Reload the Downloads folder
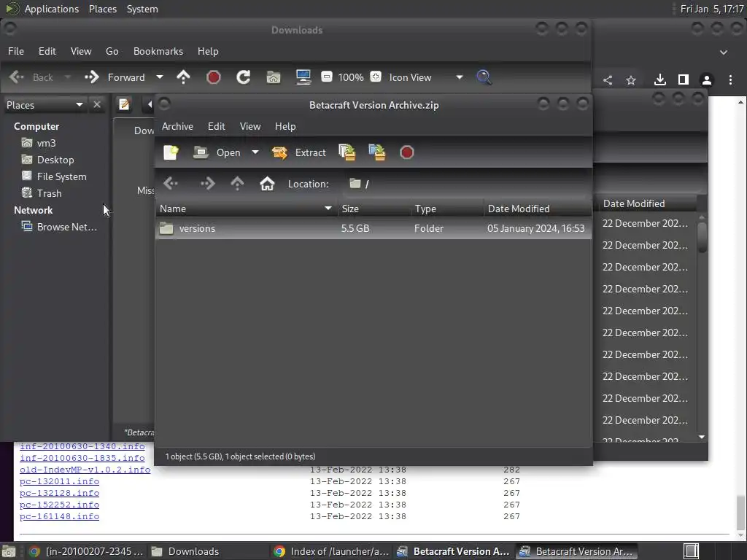 point(244,77)
